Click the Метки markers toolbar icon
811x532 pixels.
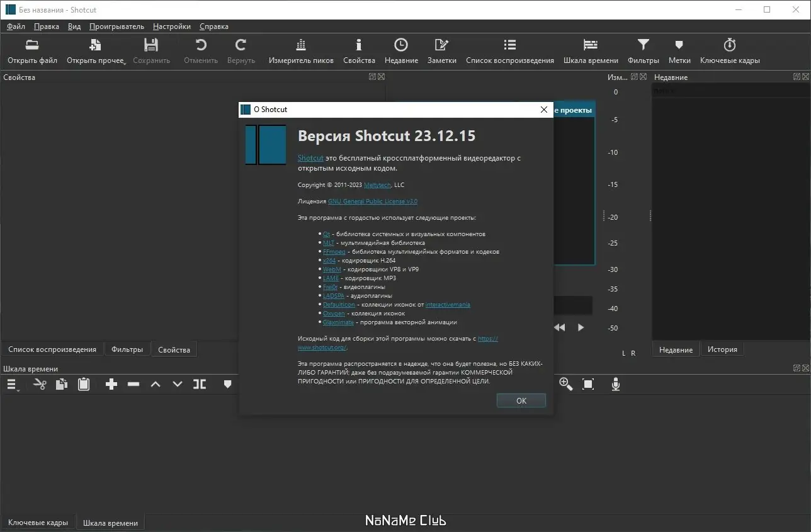[679, 45]
